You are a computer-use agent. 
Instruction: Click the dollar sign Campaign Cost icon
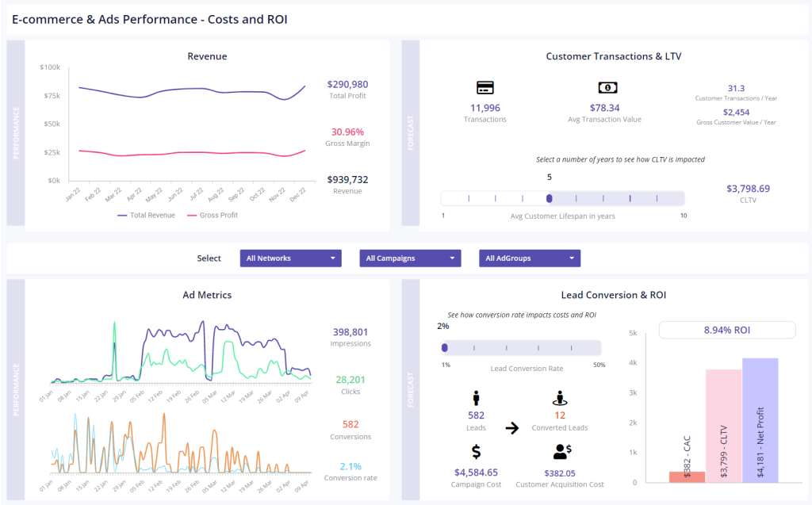(476, 451)
